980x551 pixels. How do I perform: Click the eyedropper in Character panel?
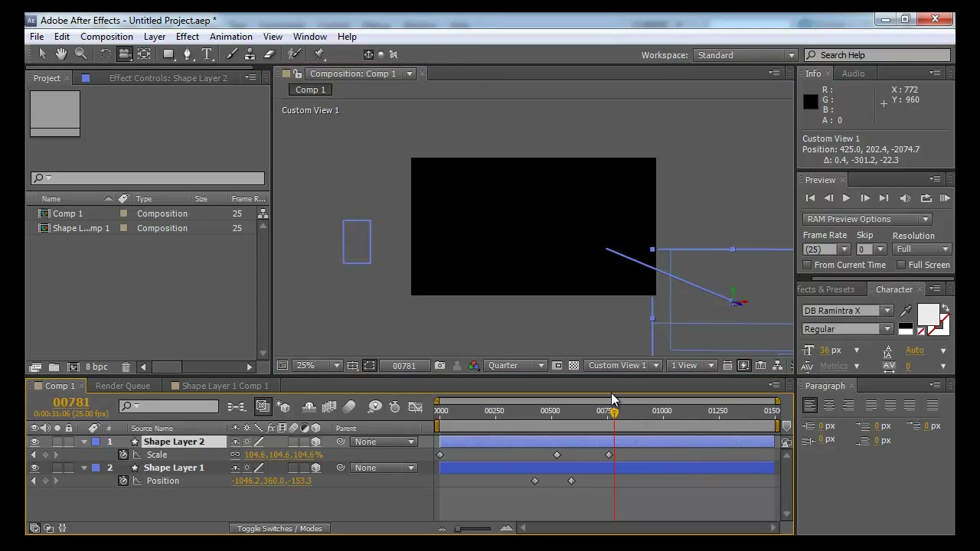click(906, 311)
